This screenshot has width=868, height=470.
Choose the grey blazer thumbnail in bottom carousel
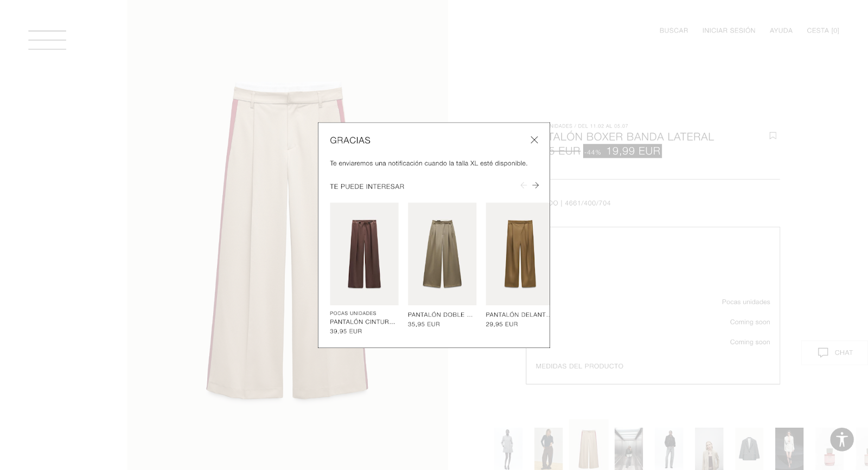click(749, 449)
